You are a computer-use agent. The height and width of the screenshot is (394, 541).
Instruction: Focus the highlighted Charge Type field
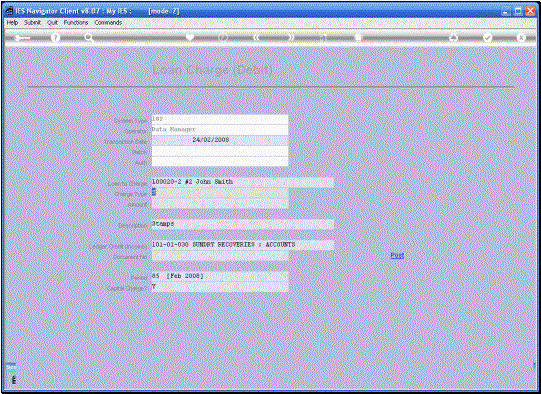pyautogui.click(x=220, y=193)
